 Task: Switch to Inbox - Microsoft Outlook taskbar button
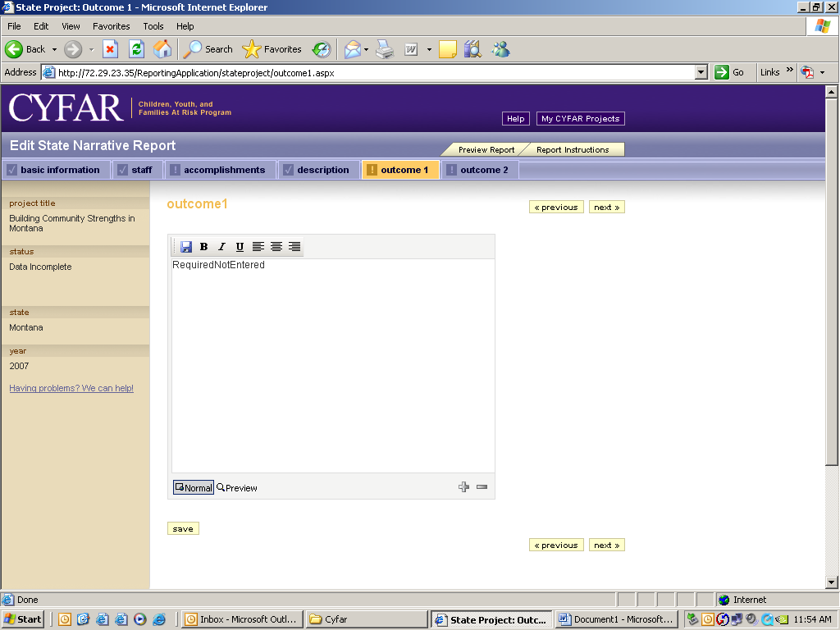coord(242,619)
